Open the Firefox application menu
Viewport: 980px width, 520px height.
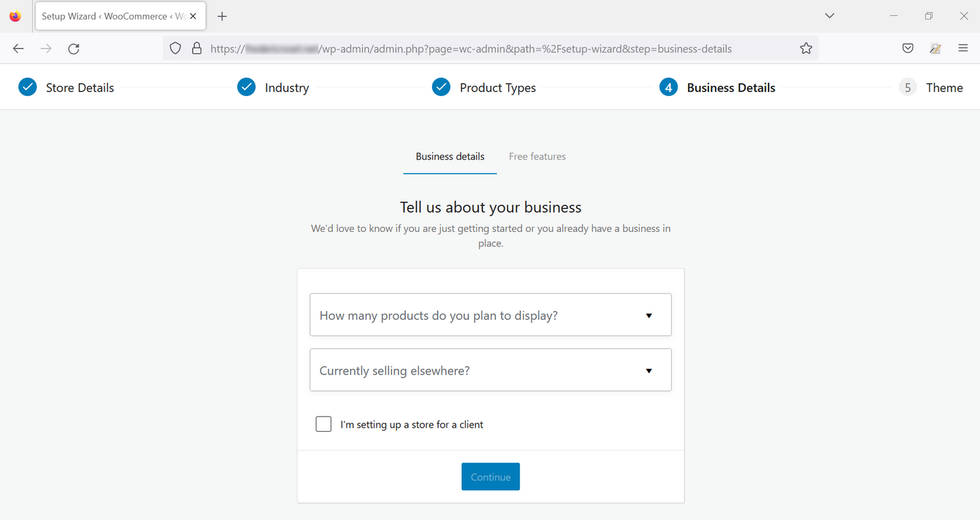(963, 48)
